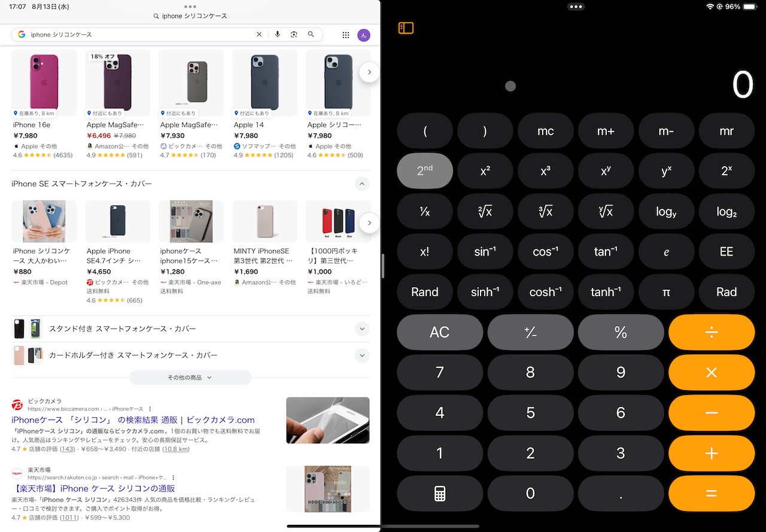The height and width of the screenshot is (532, 766).
Task: Open 【楽天市場】iPhone ケース シリコンの通販 link
Action: 93,489
